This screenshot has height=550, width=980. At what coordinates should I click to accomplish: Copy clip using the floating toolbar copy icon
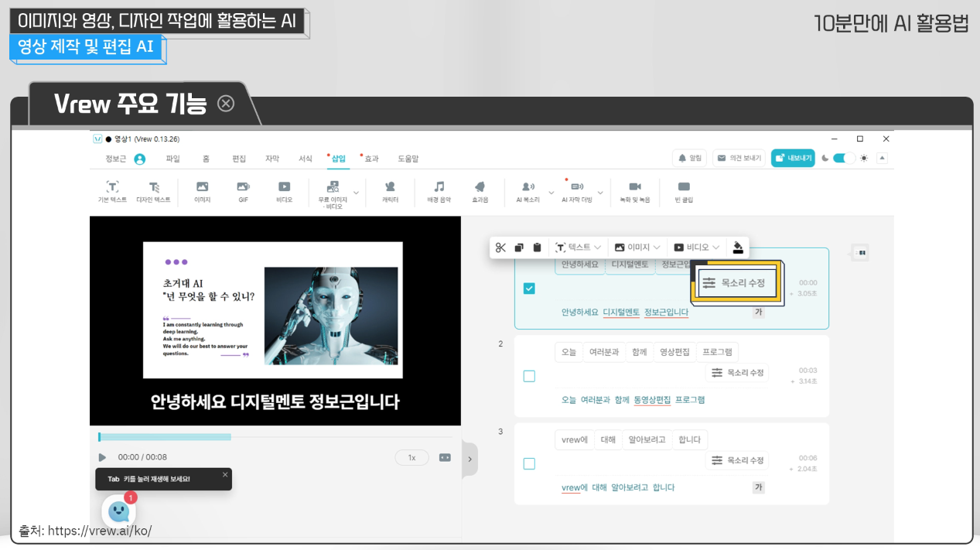519,248
